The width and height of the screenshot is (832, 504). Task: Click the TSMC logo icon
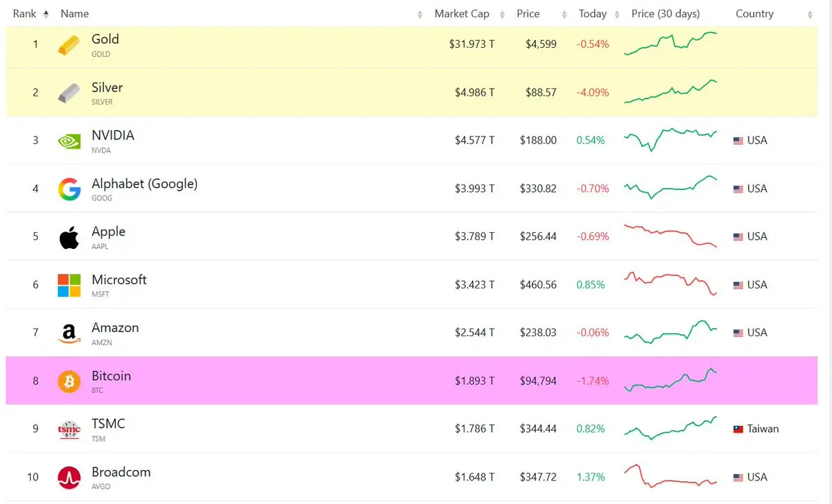click(x=69, y=430)
